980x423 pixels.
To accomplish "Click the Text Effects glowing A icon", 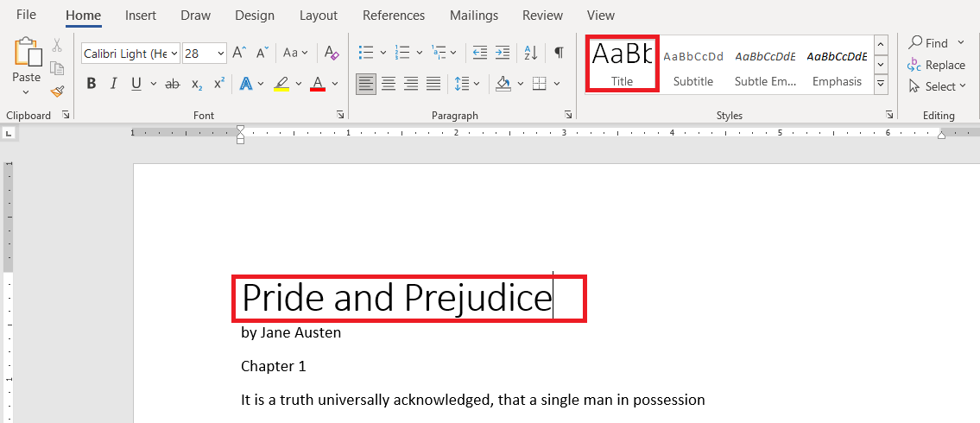I will point(246,84).
